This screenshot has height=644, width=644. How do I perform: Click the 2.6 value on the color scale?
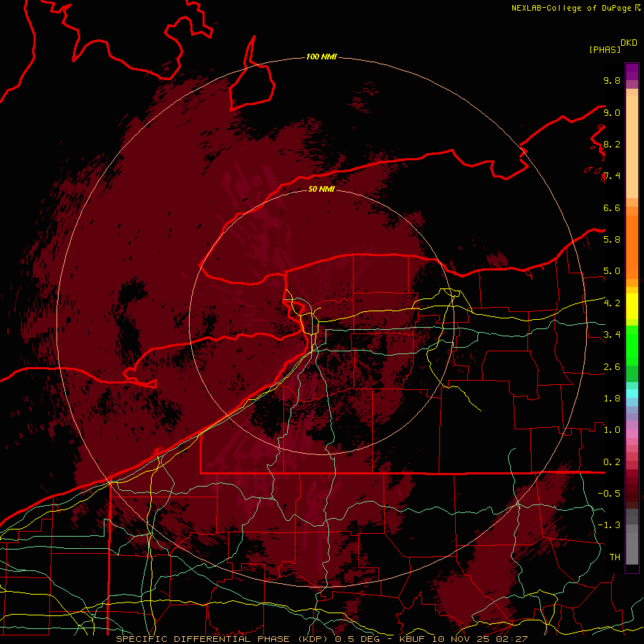(612, 366)
